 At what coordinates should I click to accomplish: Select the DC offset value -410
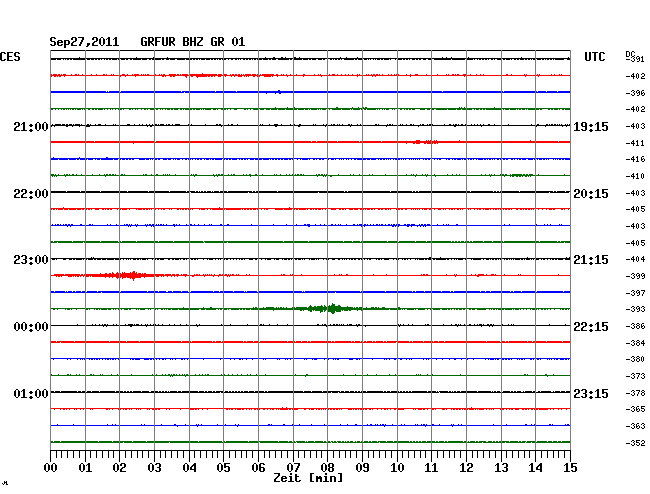tap(635, 176)
